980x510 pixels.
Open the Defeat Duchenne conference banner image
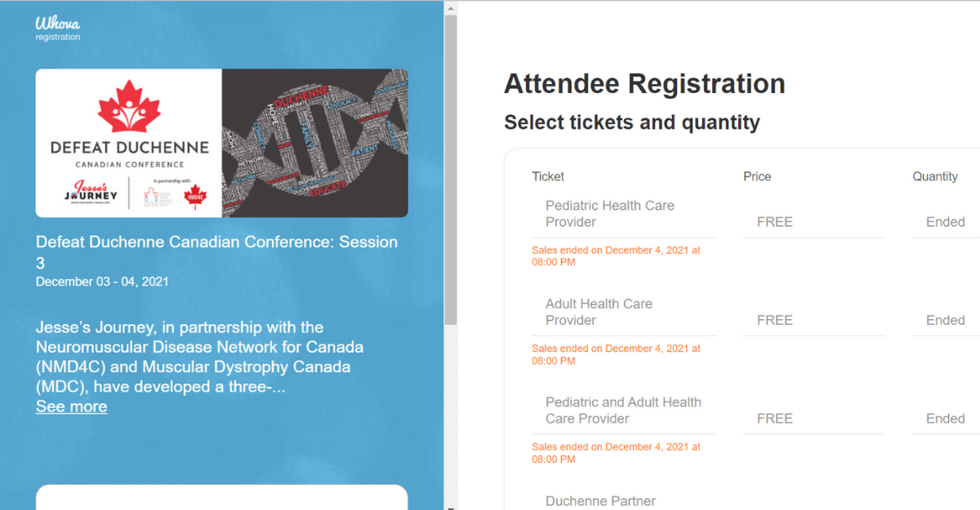tap(221, 143)
